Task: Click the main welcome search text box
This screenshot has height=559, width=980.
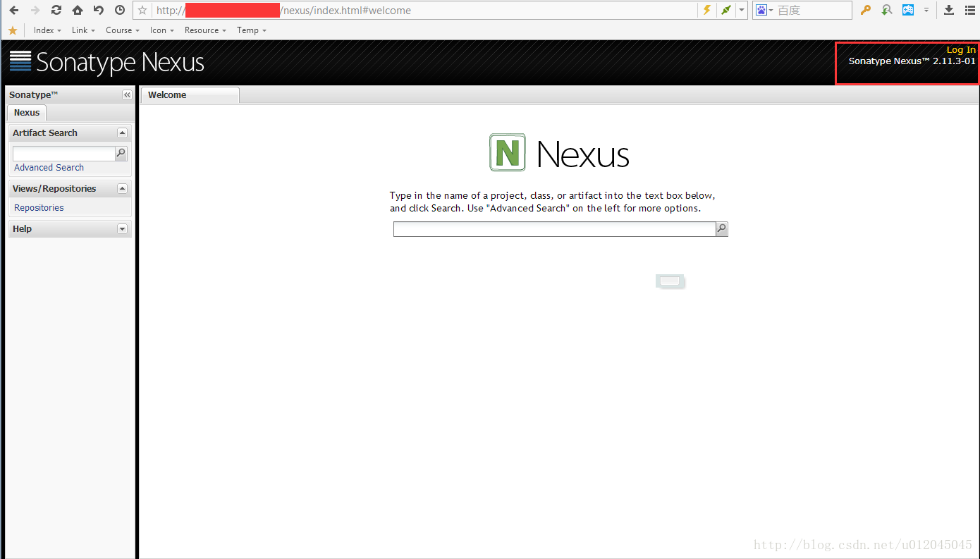Action: pos(554,228)
